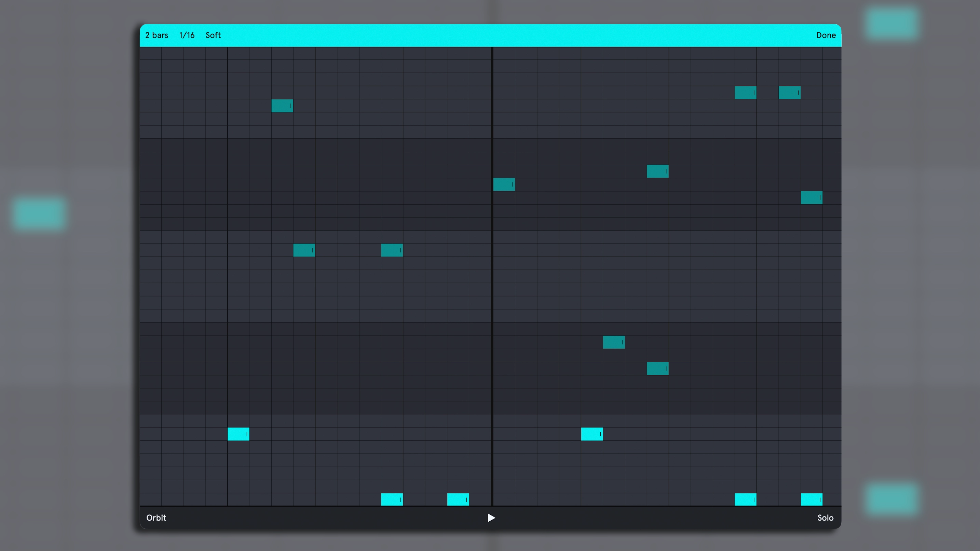
Task: Select bright note on beat two of bar two
Action: (x=592, y=434)
